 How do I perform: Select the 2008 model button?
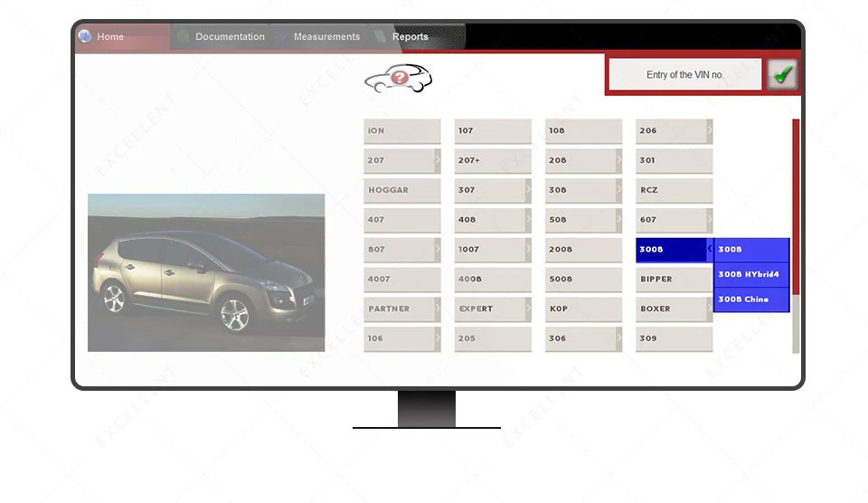pos(583,250)
